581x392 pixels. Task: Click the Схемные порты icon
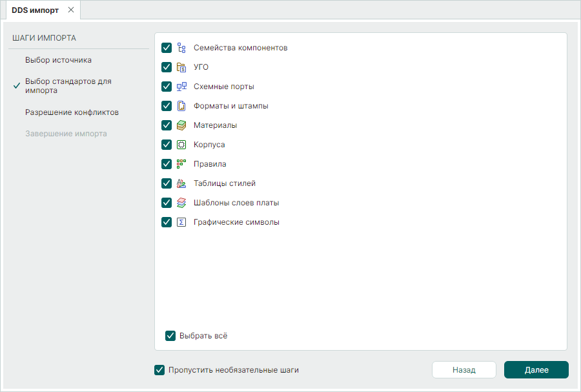click(181, 87)
